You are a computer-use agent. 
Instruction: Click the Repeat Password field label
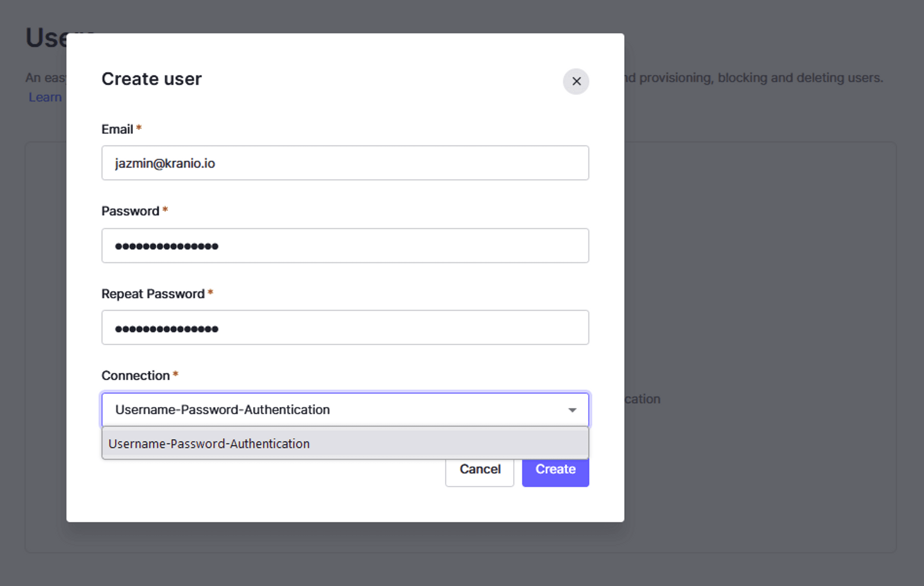[153, 294]
